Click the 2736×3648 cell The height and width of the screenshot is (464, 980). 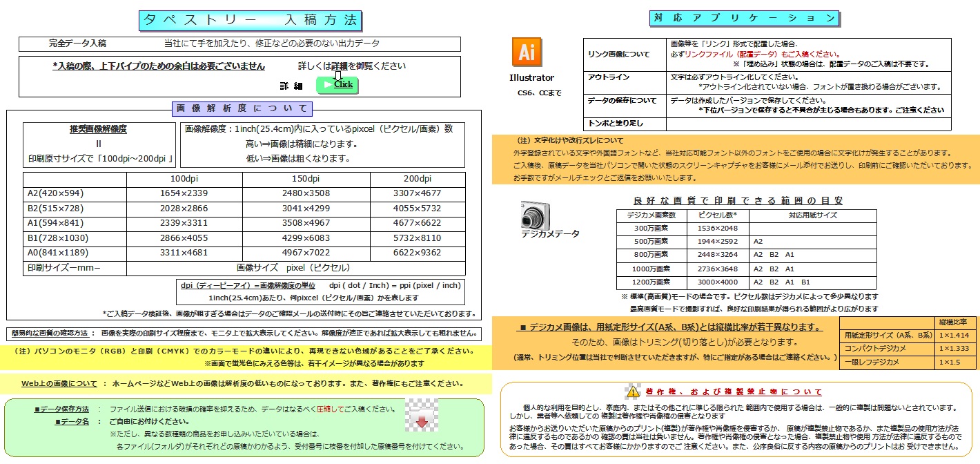(x=718, y=269)
